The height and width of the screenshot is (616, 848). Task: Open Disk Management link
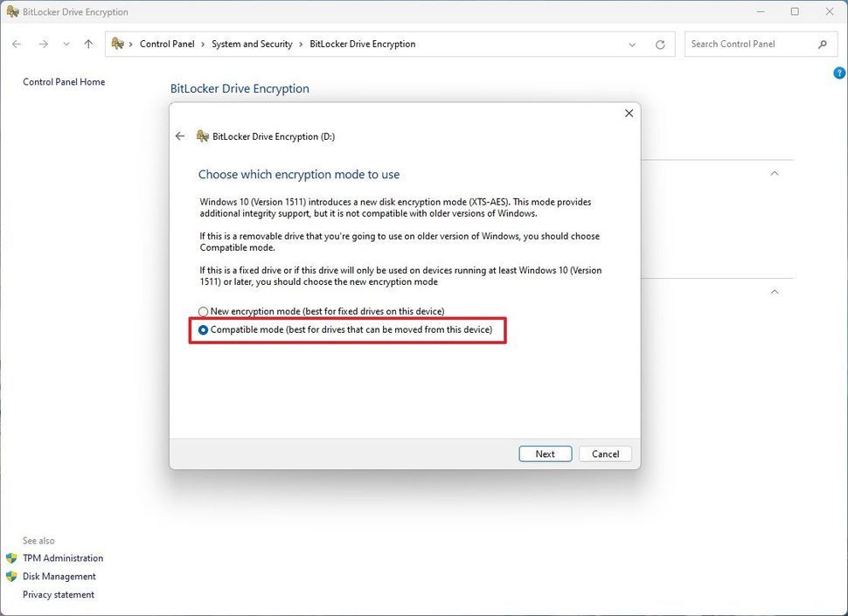59,577
